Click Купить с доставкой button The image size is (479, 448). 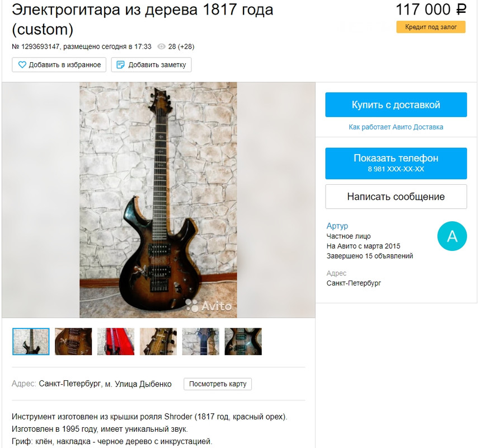(x=396, y=105)
